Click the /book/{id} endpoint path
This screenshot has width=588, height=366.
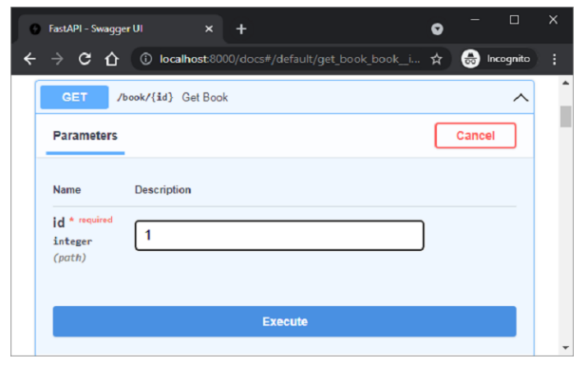144,97
